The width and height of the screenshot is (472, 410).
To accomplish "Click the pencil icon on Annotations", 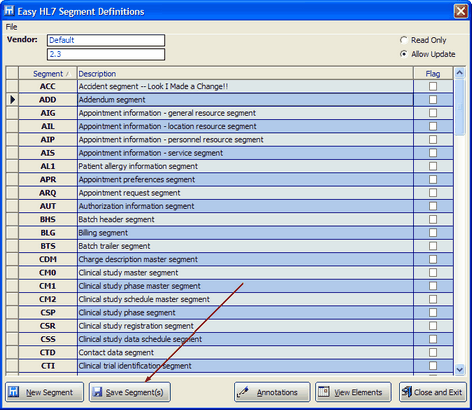I will 243,392.
